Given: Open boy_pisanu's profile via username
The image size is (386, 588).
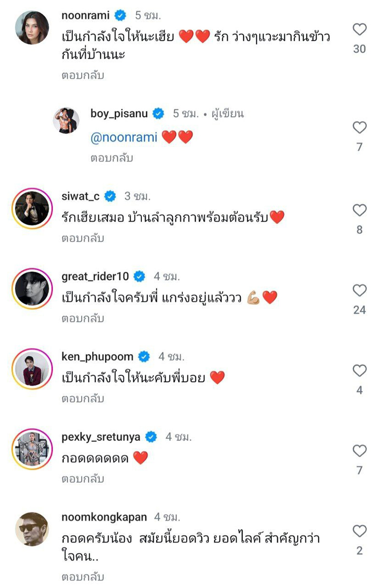Looking at the screenshot, I should coord(118,113).
